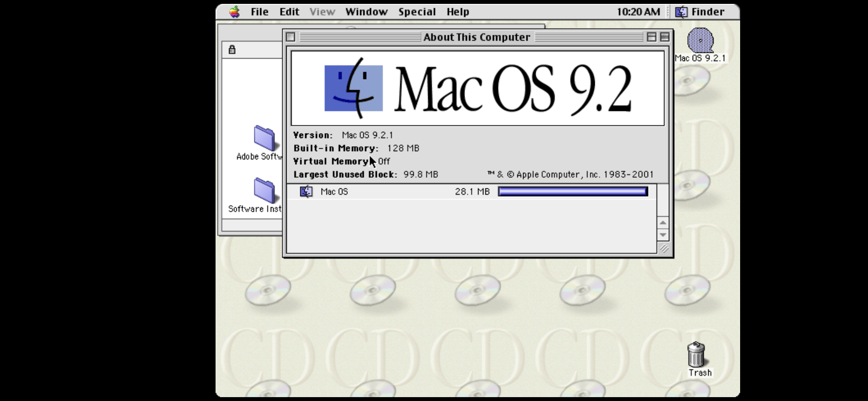Click the Finder icon in the menu bar
Viewport: 868px width, 401px height.
point(681,12)
